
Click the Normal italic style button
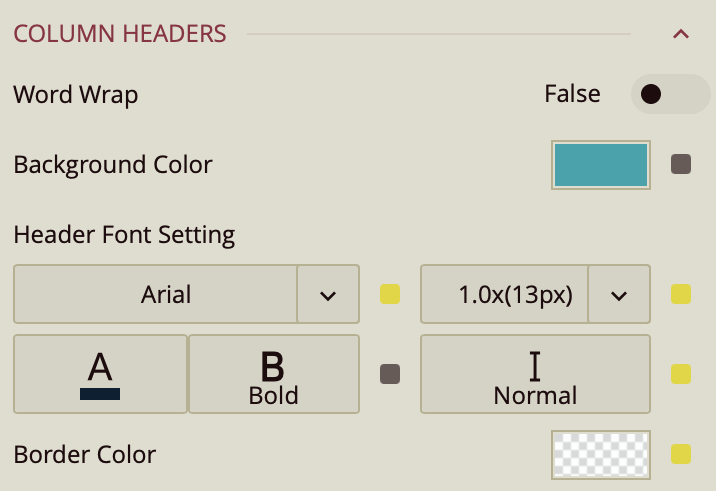click(x=535, y=374)
